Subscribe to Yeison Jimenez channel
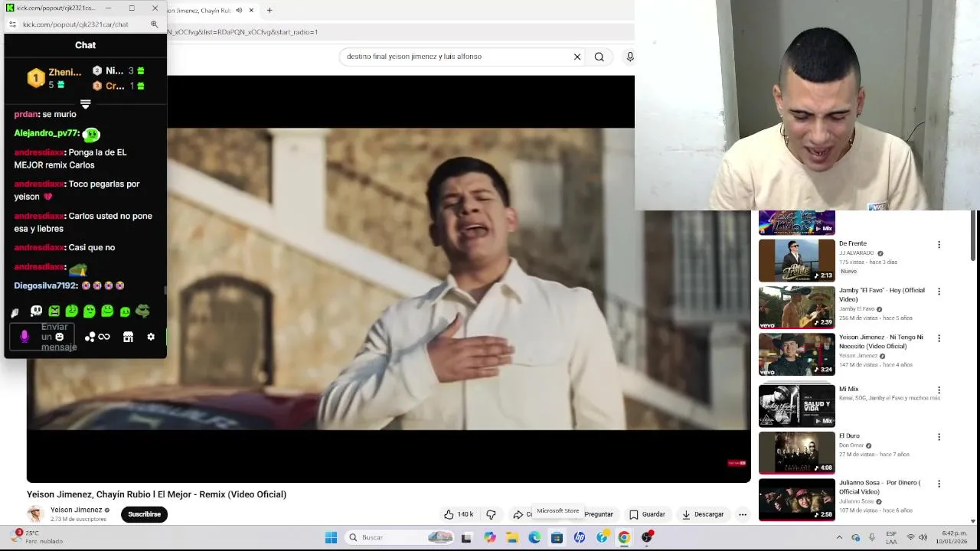Image resolution: width=980 pixels, height=551 pixels. [x=144, y=514]
